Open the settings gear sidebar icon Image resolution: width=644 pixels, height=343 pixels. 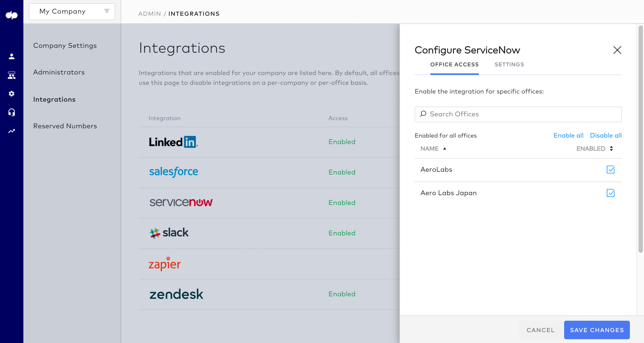tap(11, 94)
